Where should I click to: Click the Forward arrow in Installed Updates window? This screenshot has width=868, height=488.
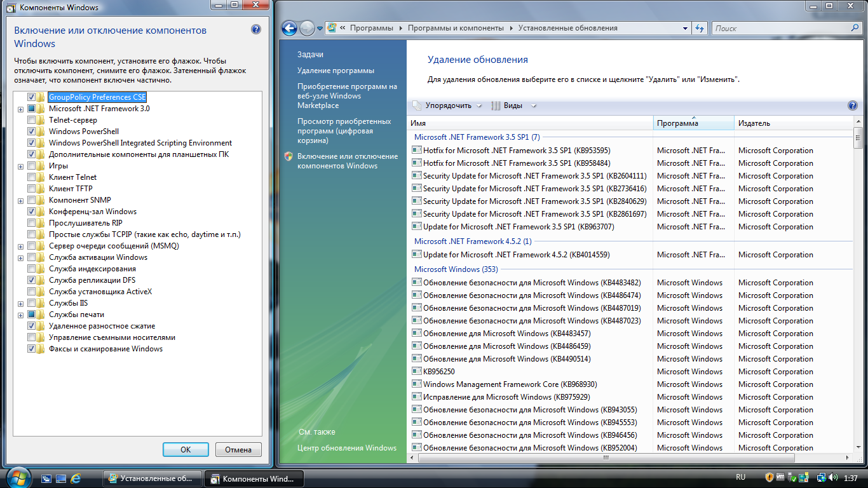[x=307, y=28]
